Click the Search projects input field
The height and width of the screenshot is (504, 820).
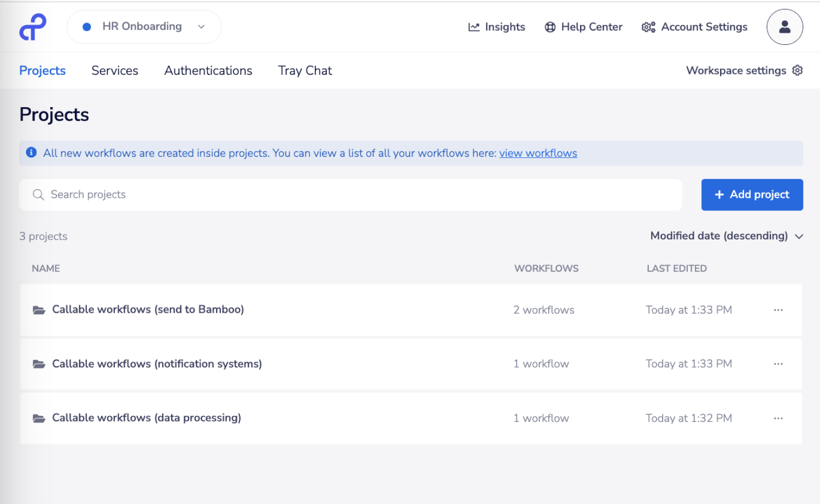350,195
